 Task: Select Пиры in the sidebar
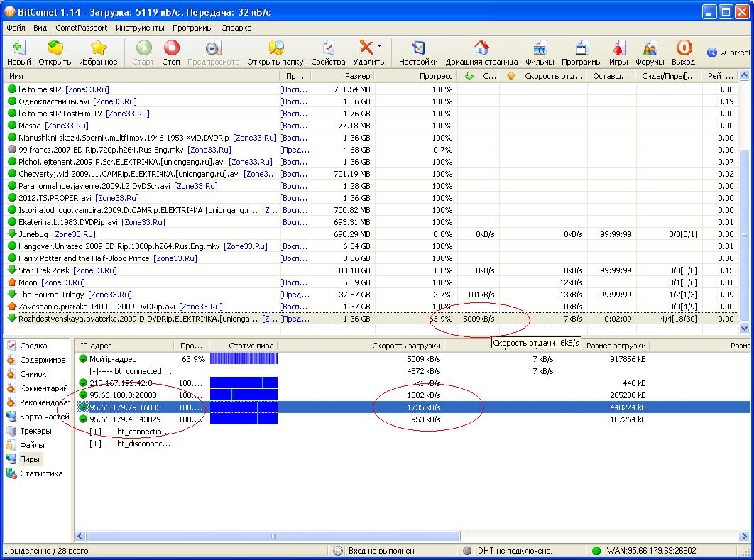(29, 459)
